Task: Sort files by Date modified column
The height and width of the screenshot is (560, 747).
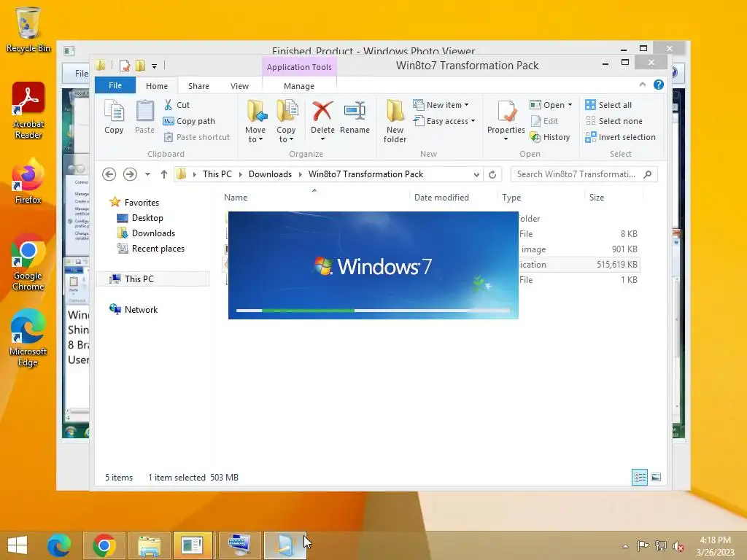Action: (441, 197)
